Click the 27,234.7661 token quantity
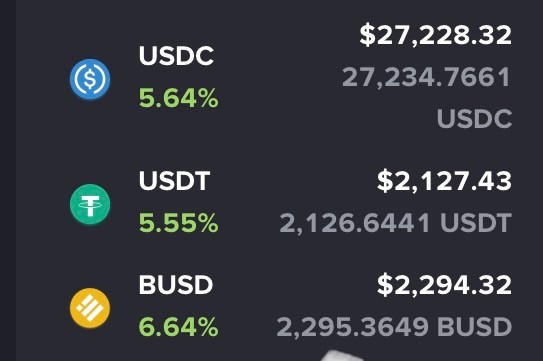 pyautogui.click(x=426, y=77)
